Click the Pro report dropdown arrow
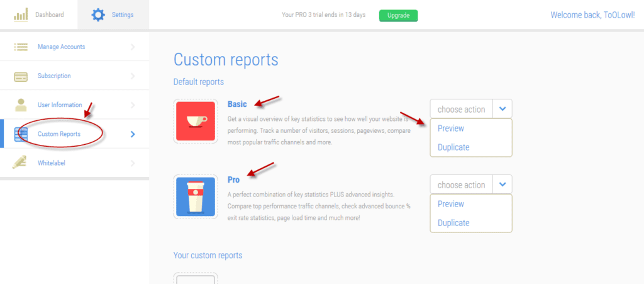The height and width of the screenshot is (284, 644). (502, 185)
